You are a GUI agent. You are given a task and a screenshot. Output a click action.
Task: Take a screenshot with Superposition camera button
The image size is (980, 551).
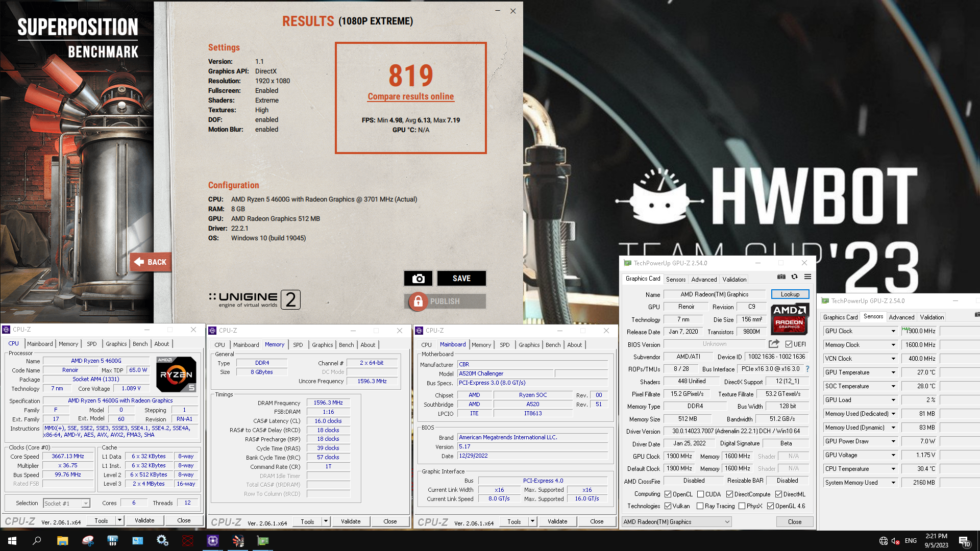tap(418, 279)
